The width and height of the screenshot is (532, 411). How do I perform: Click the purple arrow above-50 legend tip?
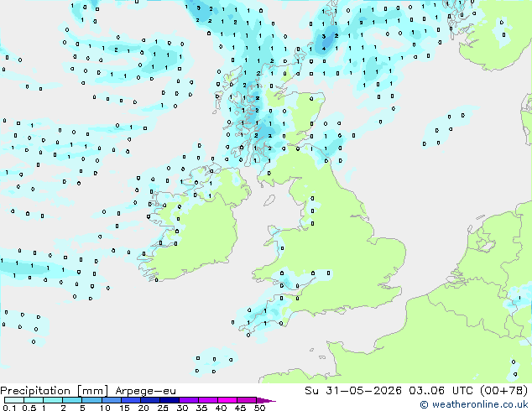coord(266,401)
